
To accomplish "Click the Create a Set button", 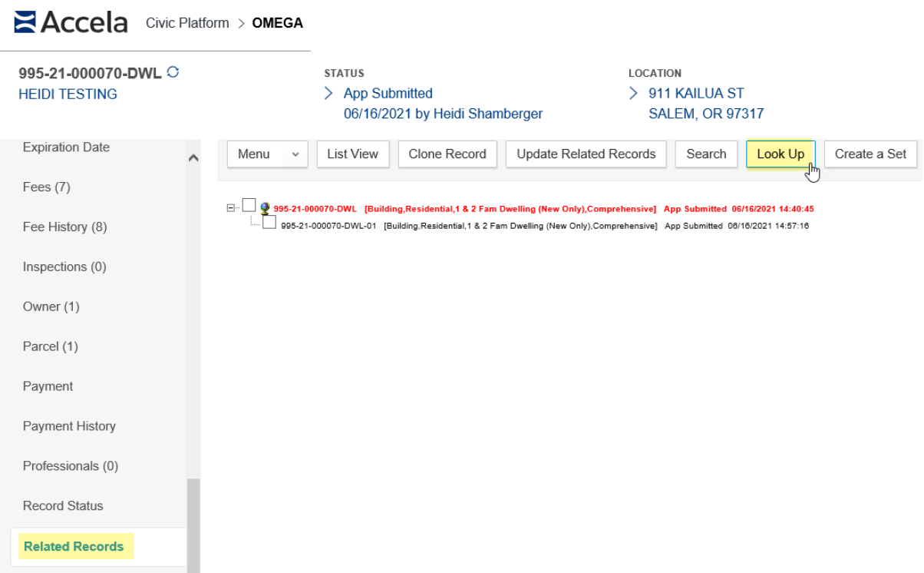I will tap(870, 154).
